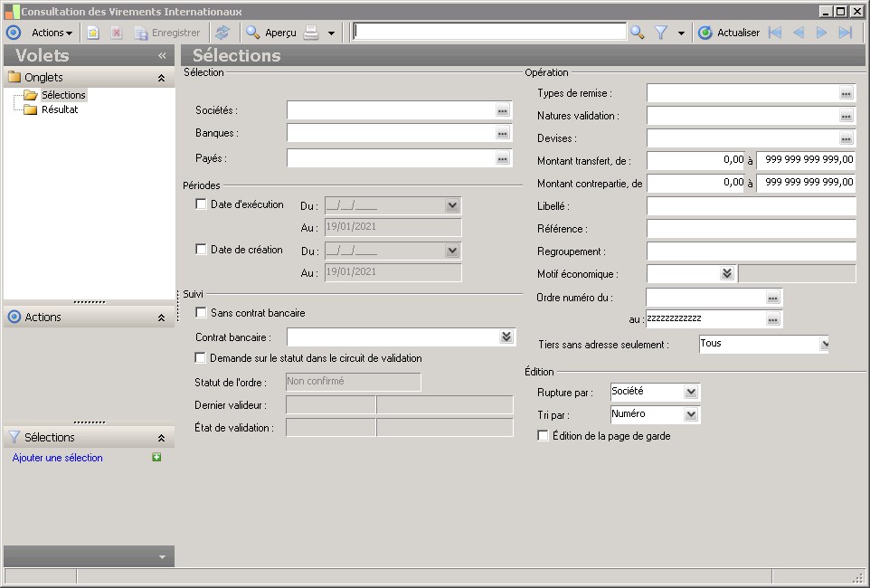Collapse the Volets side panel

(162, 55)
